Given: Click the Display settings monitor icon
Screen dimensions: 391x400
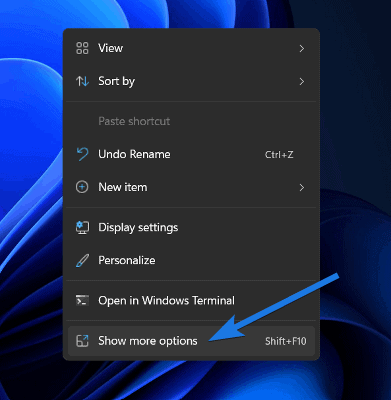Looking at the screenshot, I should 82,227.
